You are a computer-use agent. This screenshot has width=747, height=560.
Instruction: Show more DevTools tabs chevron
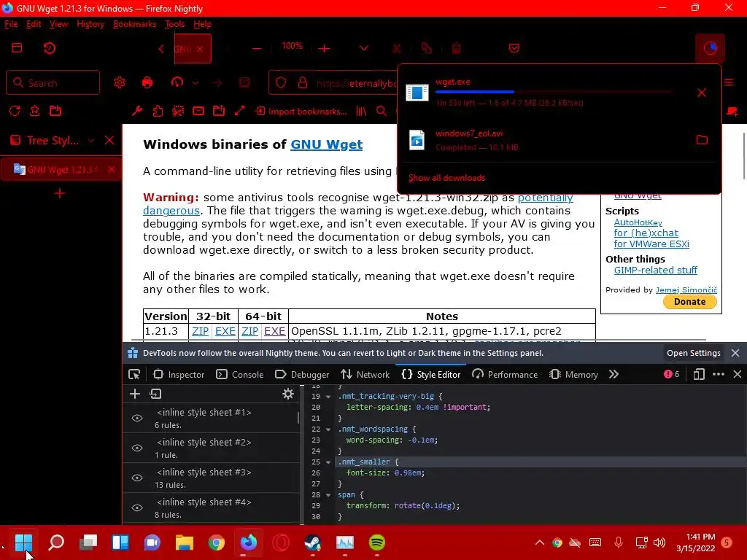click(x=614, y=374)
